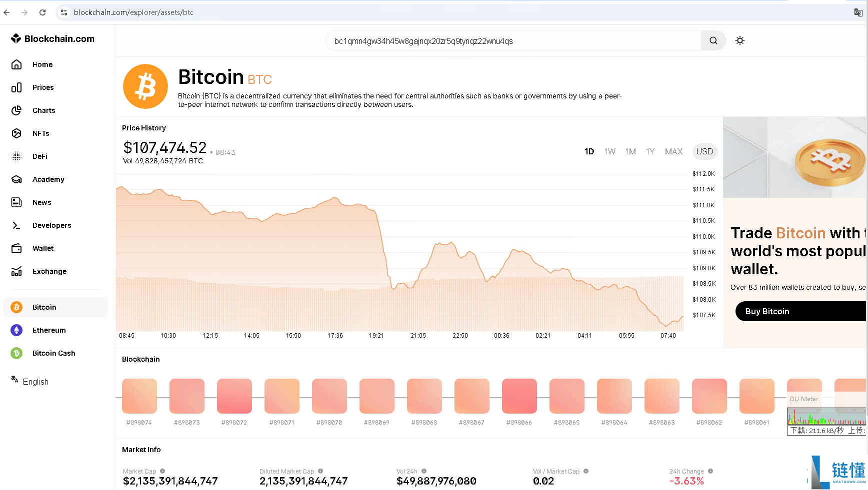Click the large Bitcoin logo

click(145, 86)
